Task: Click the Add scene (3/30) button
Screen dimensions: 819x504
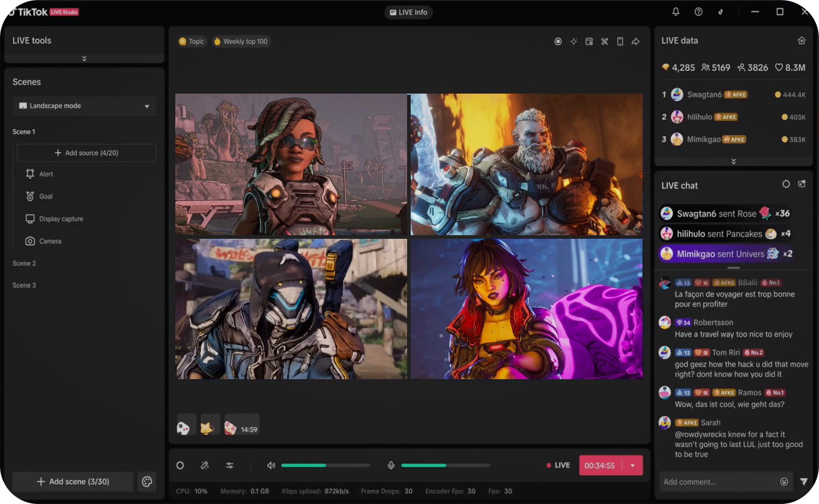Action: coord(73,481)
